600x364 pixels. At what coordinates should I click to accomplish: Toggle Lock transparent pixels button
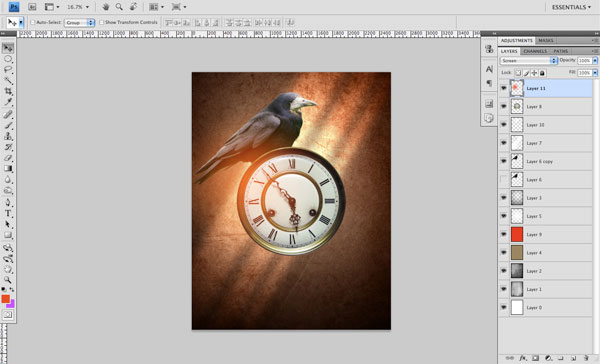[518, 73]
